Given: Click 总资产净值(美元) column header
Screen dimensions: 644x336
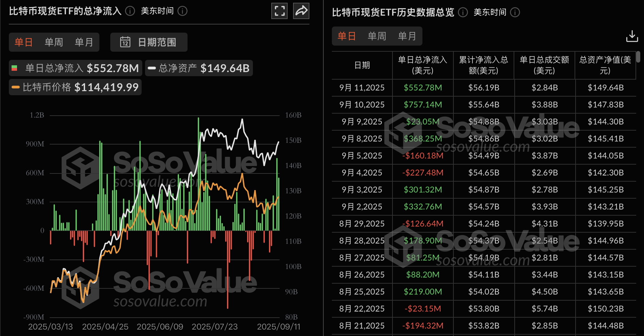Looking at the screenshot, I should pyautogui.click(x=605, y=65).
